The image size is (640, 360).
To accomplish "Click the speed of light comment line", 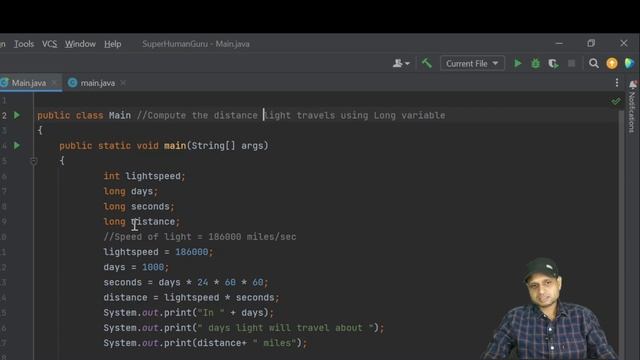I will (200, 237).
